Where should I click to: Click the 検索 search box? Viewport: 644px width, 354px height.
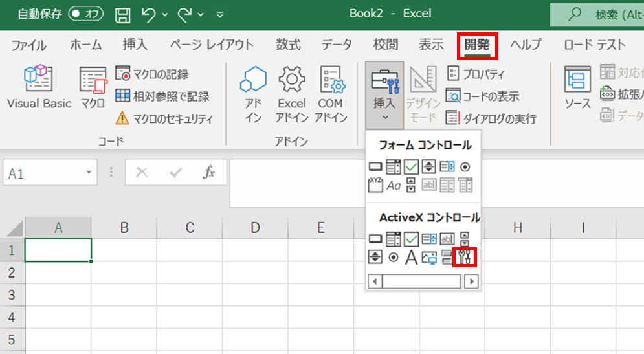[597, 14]
